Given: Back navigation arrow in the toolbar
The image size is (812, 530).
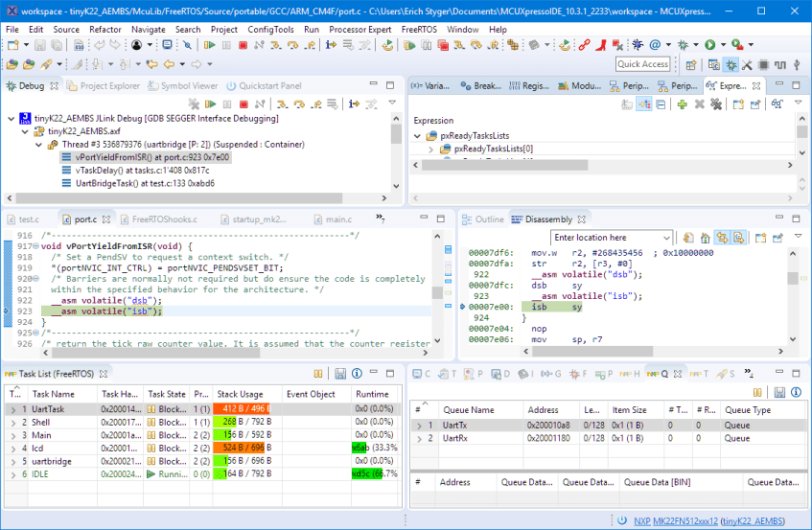Looking at the screenshot, I should (170, 65).
